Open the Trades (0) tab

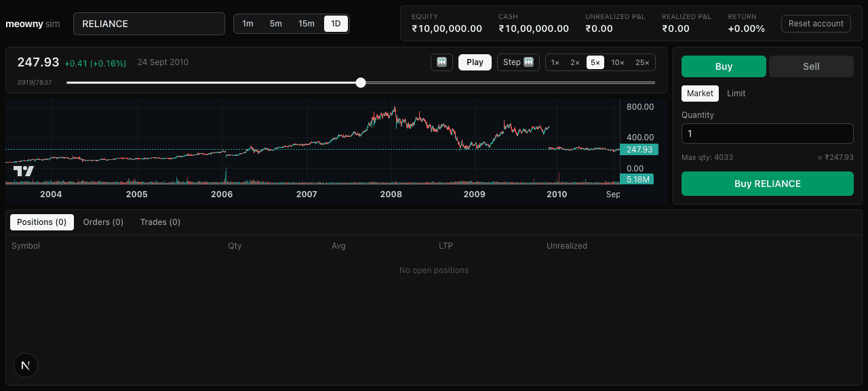pos(160,222)
